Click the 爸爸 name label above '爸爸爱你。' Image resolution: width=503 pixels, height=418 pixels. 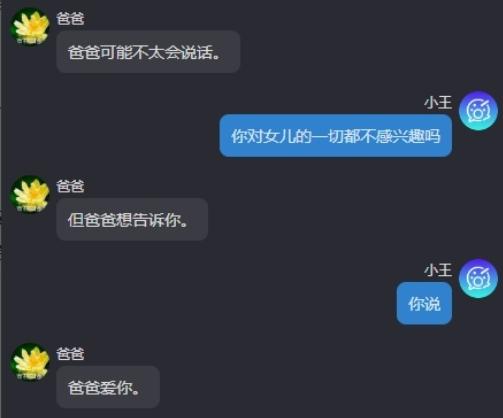(x=70, y=354)
